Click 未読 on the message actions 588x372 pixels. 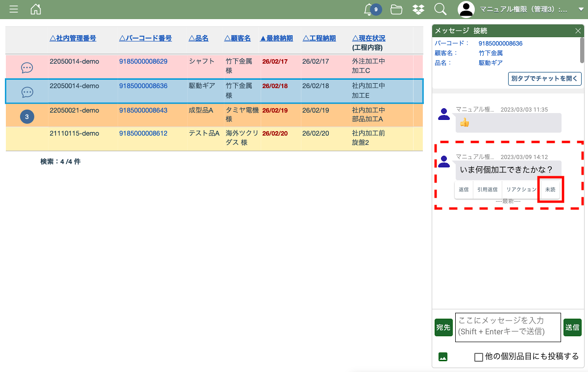(x=550, y=189)
